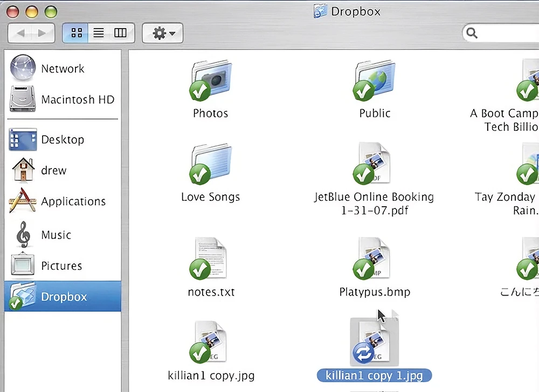Click the Back navigation arrow
The height and width of the screenshot is (392, 539).
click(x=21, y=33)
